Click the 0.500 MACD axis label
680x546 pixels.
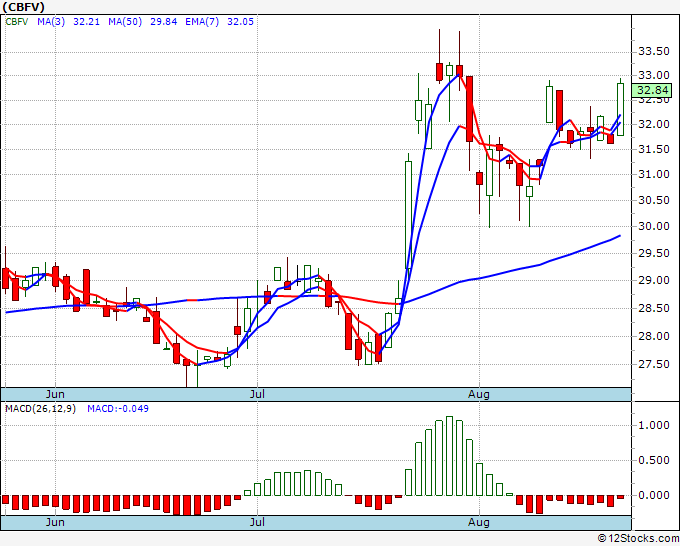click(x=654, y=460)
